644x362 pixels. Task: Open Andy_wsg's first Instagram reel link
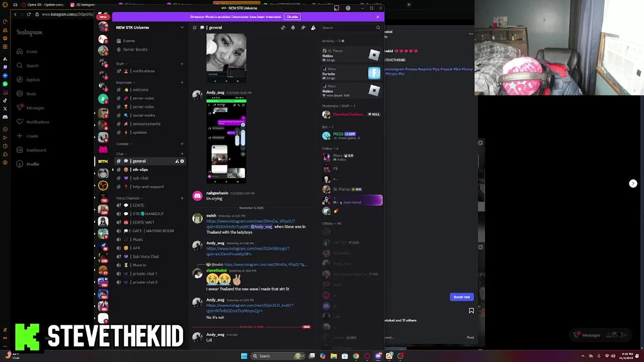coord(248,251)
